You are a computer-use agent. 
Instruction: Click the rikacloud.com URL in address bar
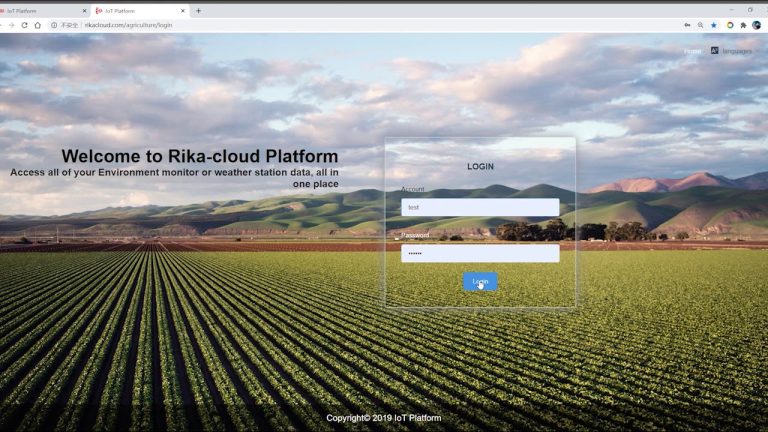pos(128,25)
